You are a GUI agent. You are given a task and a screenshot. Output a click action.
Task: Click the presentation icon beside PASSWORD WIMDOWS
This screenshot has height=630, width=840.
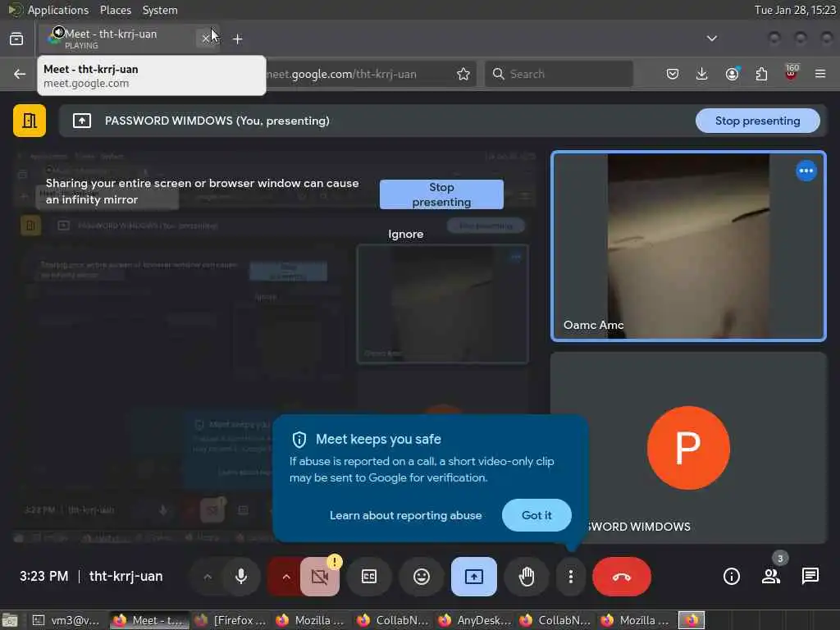[x=82, y=121]
